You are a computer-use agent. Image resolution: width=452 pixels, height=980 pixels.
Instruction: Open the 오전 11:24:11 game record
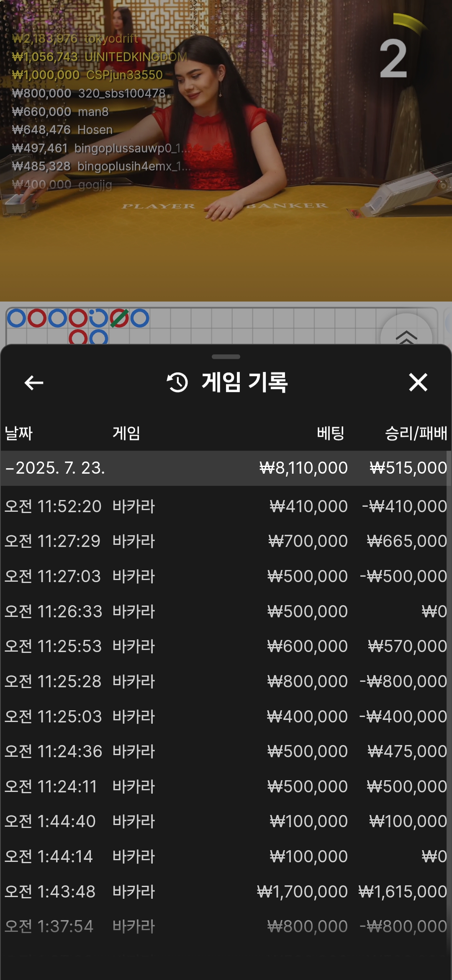click(x=226, y=787)
